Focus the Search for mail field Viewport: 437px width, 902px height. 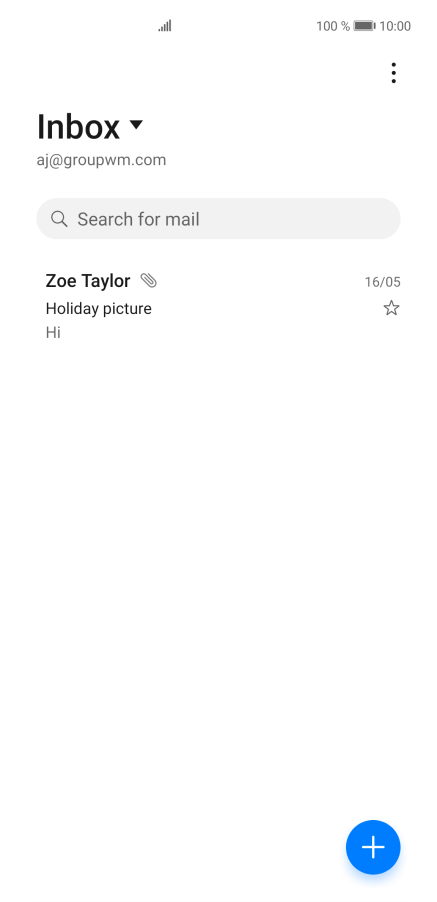coord(218,219)
